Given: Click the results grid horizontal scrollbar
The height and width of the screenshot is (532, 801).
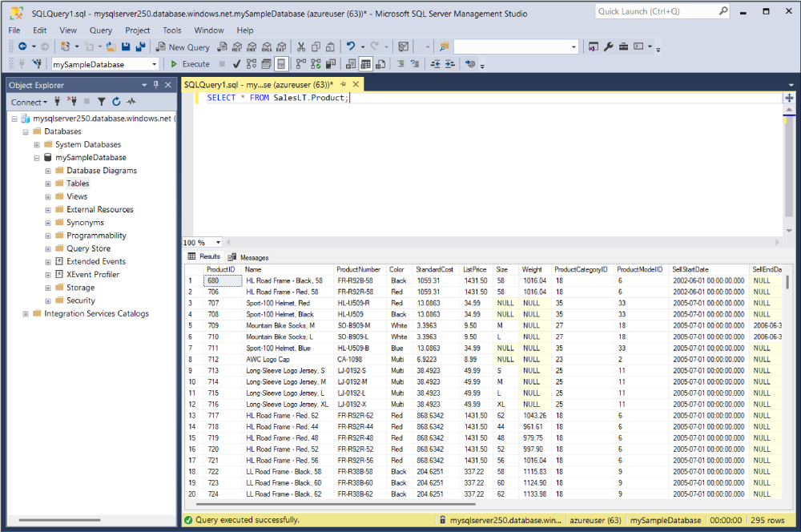Looking at the screenshot, I should (x=336, y=505).
